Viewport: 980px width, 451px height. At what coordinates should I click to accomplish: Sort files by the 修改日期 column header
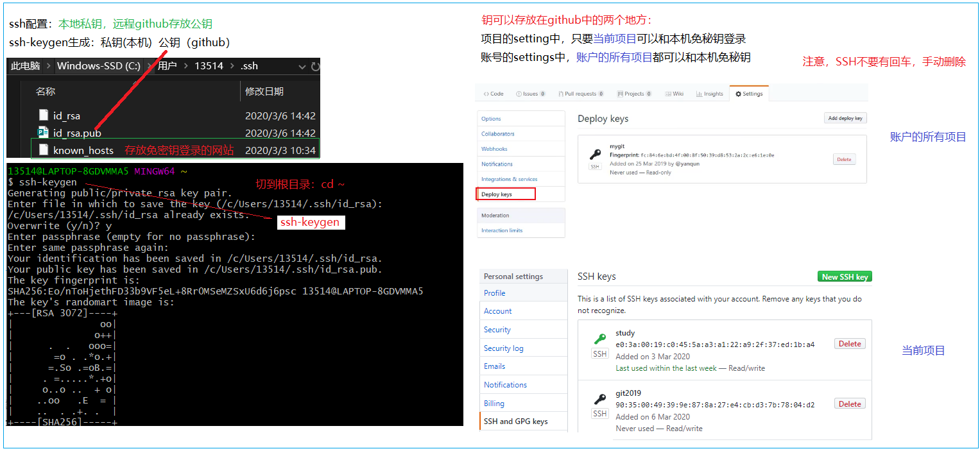(264, 92)
